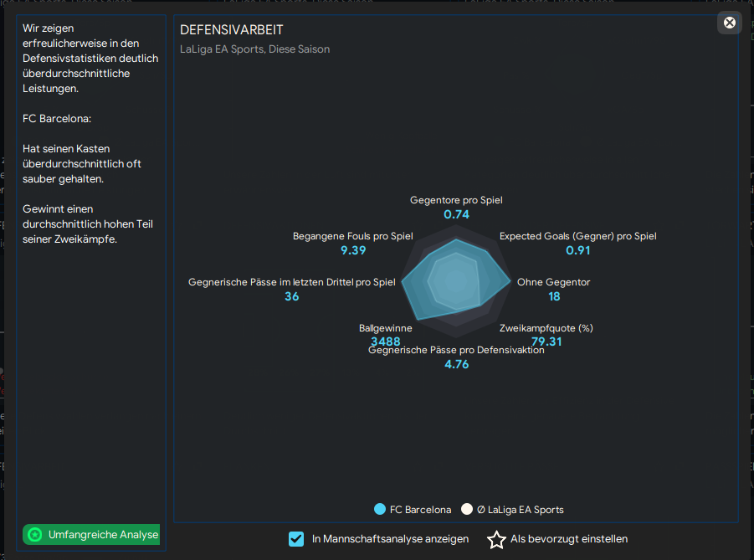
Task: Click Gegnerische Pässe im letzten Drittel label
Action: click(291, 282)
